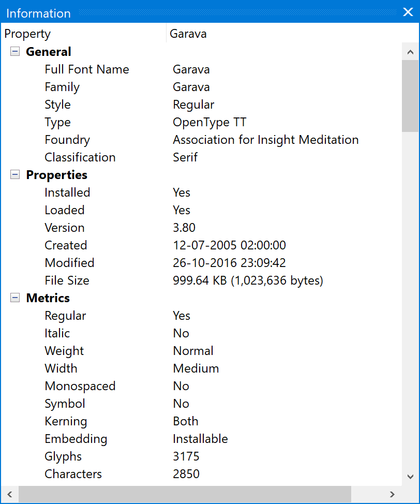
Task: Click the vertical scrollbar down arrow
Action: pos(410,477)
